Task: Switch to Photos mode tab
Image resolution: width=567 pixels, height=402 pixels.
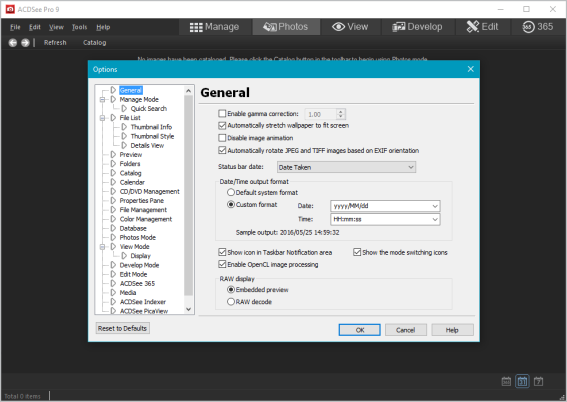Action: [x=286, y=27]
